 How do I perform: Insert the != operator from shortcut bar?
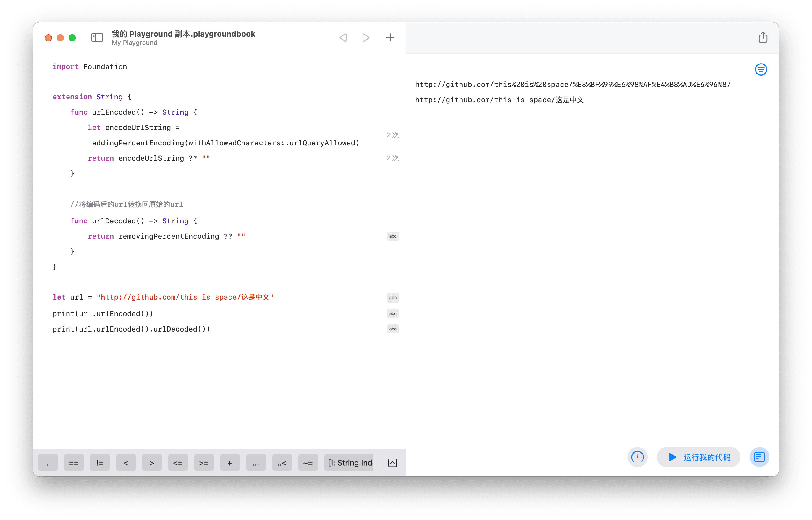coord(100,462)
